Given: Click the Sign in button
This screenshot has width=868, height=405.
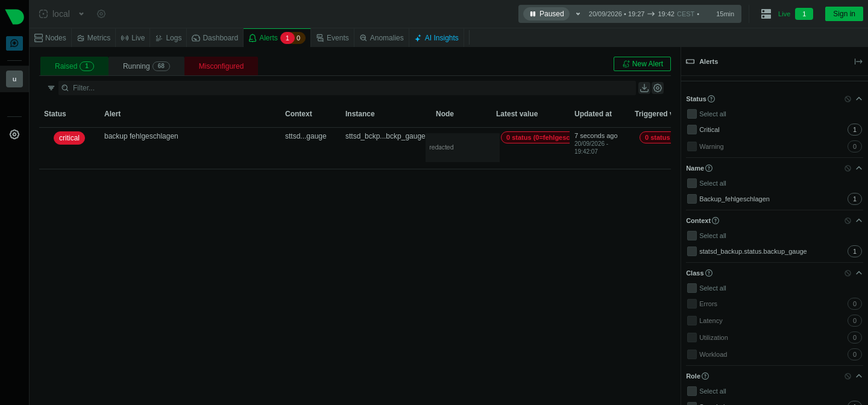Looking at the screenshot, I should tap(844, 14).
